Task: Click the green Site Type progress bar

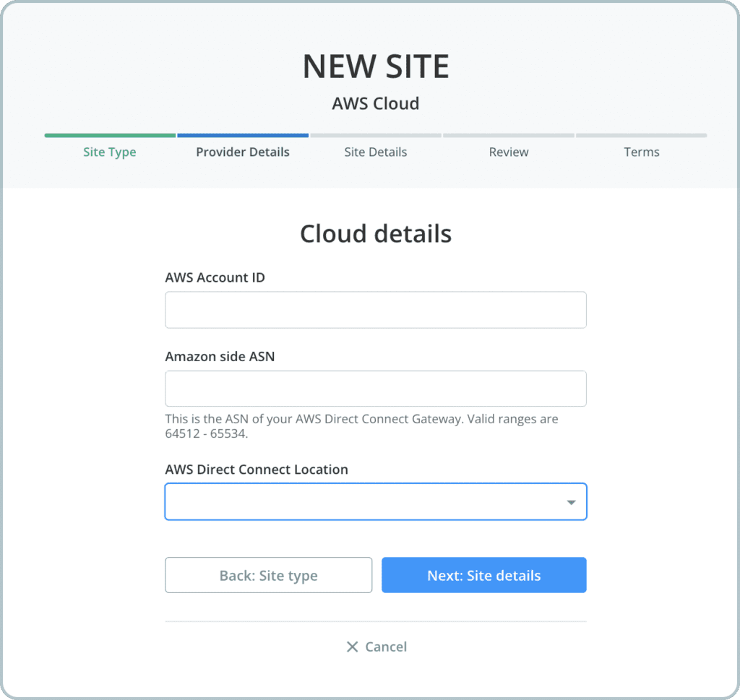Action: (109, 135)
